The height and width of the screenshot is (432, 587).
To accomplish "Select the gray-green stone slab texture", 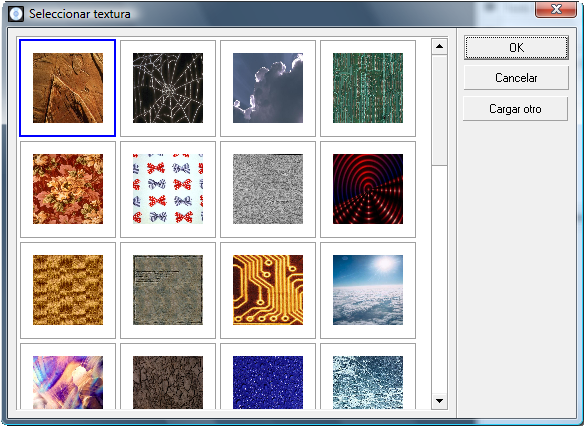I will [x=168, y=290].
